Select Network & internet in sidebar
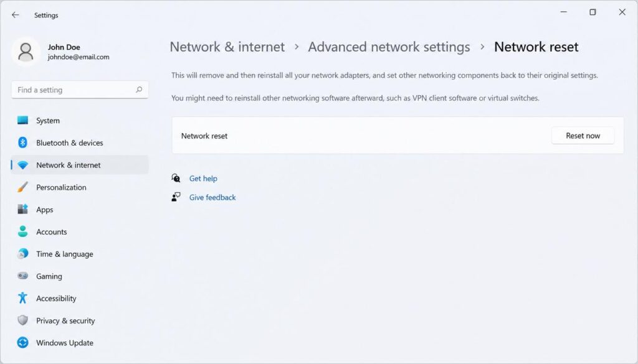 pos(80,165)
